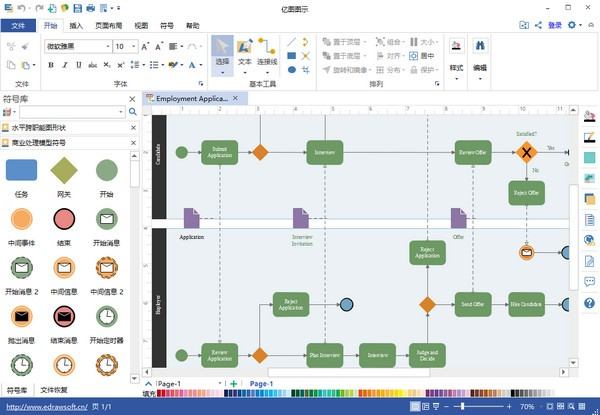Viewport: 600px width, 415px height.
Task: Pick the Connector line tool
Action: (267, 52)
